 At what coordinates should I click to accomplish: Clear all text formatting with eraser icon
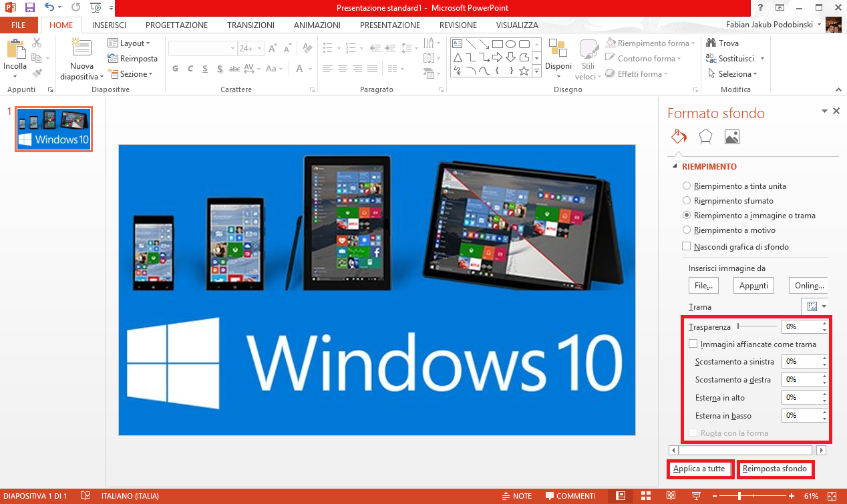tap(307, 48)
